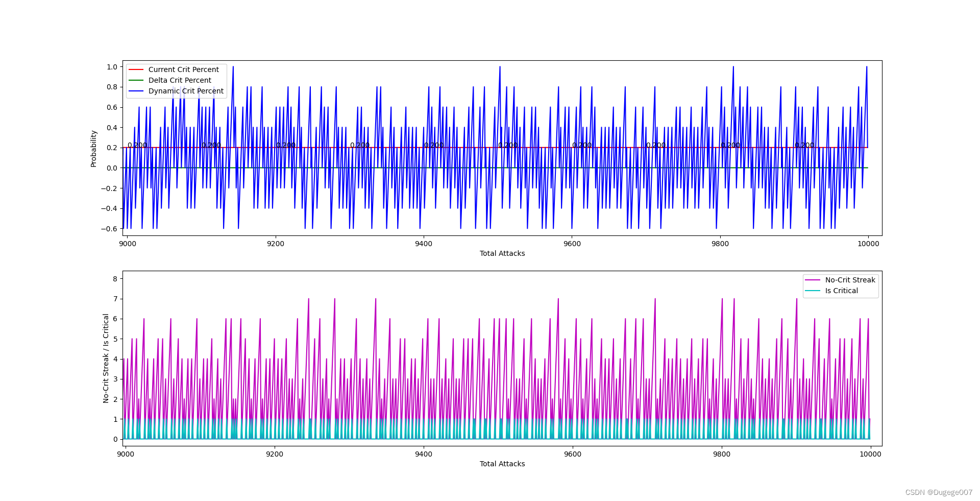Click the lower chart's Total Attacks axis label

click(x=502, y=464)
